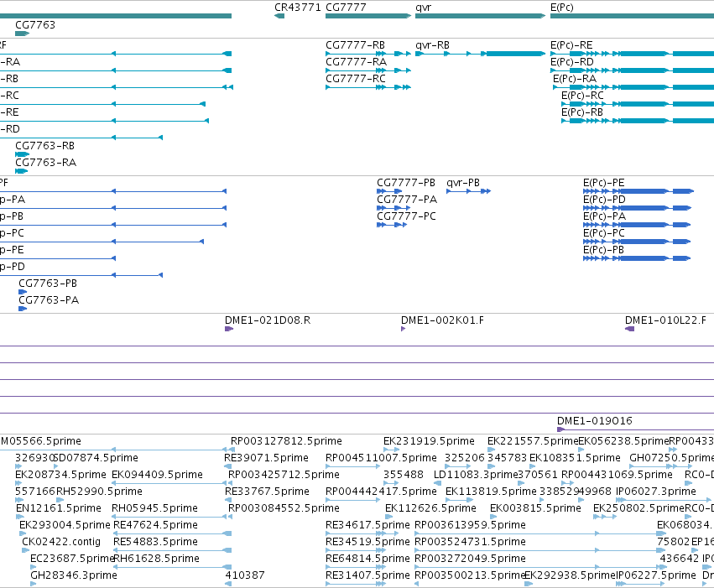The width and height of the screenshot is (714, 588).
Task: Click the EK113819.5prime EST label
Action: tap(492, 492)
